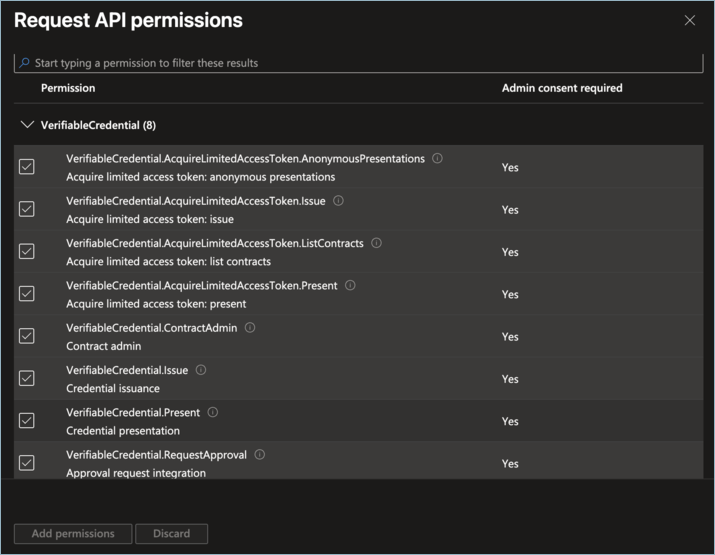
Task: Click the Permission column header
Action: point(68,88)
